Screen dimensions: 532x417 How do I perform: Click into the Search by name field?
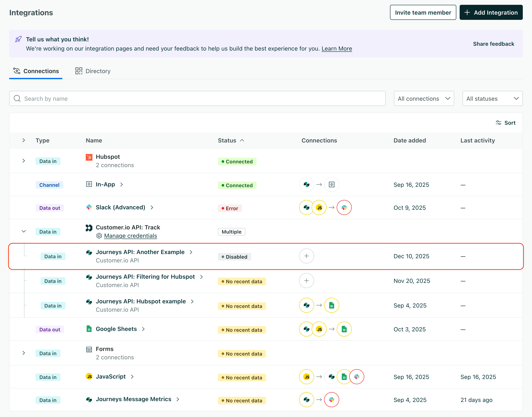[98, 98]
